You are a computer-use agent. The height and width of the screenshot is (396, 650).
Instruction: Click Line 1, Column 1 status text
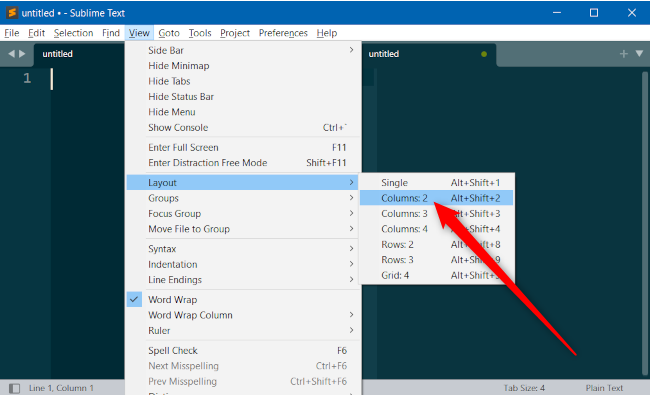[61, 388]
